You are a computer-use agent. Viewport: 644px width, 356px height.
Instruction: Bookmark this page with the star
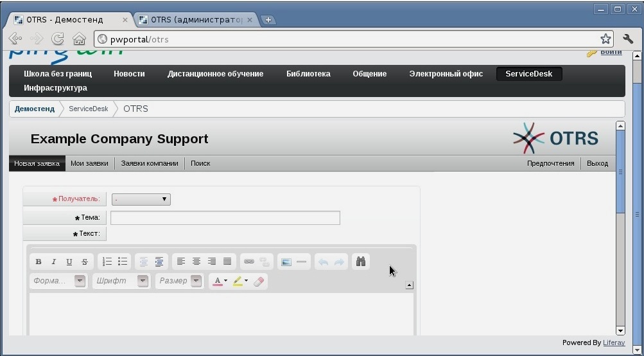pos(605,39)
